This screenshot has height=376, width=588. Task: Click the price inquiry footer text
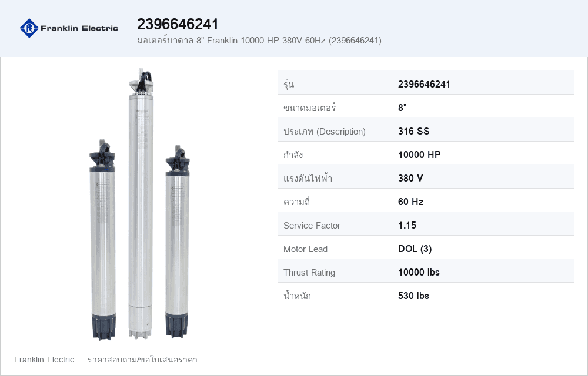pos(106,360)
